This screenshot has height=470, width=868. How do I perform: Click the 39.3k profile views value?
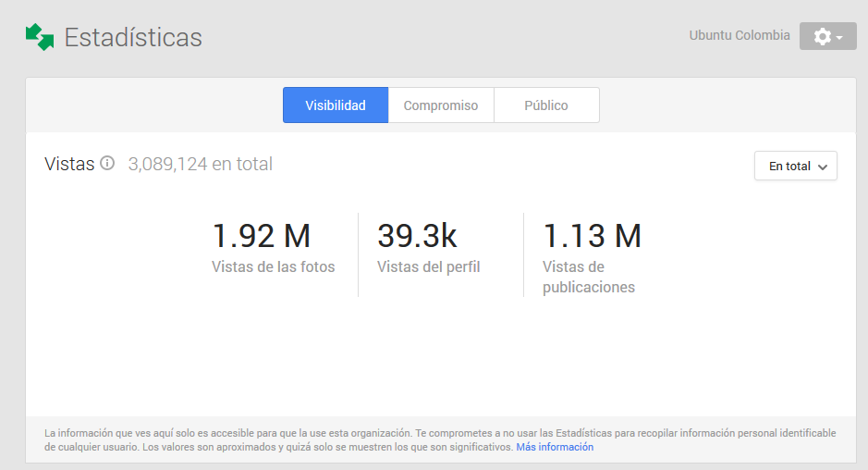point(418,236)
